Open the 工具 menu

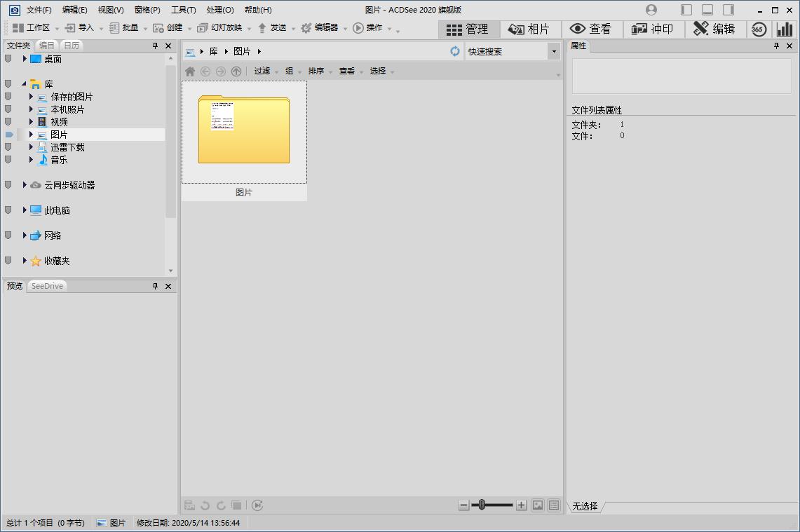click(x=183, y=9)
